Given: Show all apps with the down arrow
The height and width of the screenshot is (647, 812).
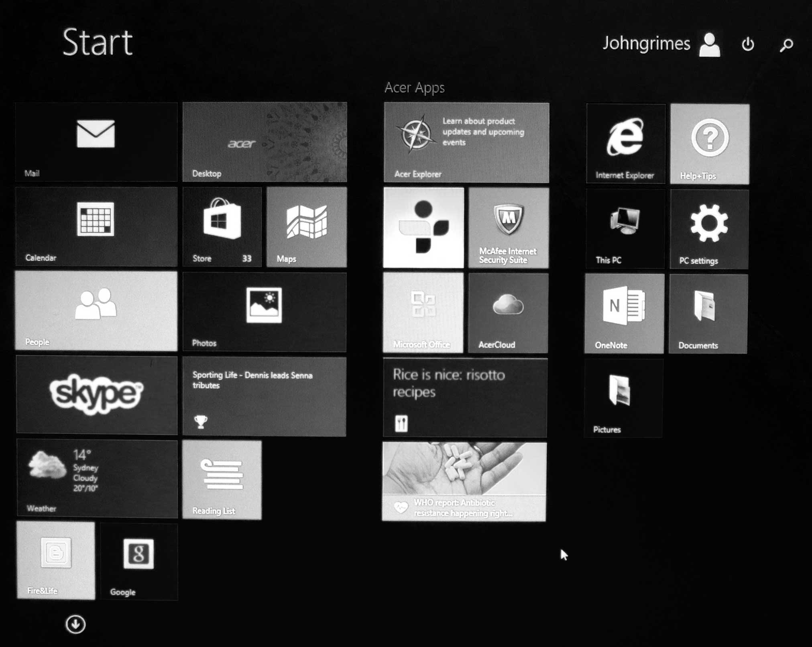Looking at the screenshot, I should 75,624.
